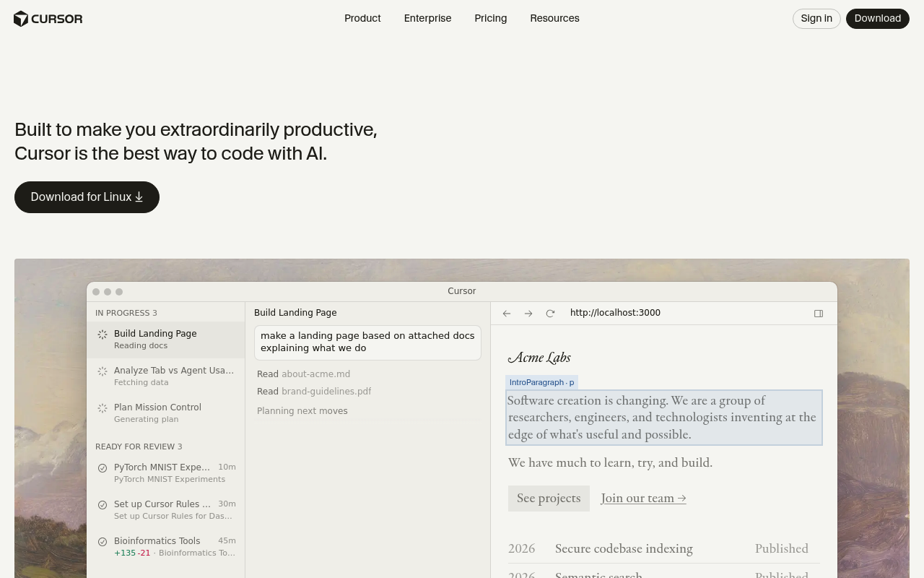Toggle the side panel layout icon

[x=819, y=314]
